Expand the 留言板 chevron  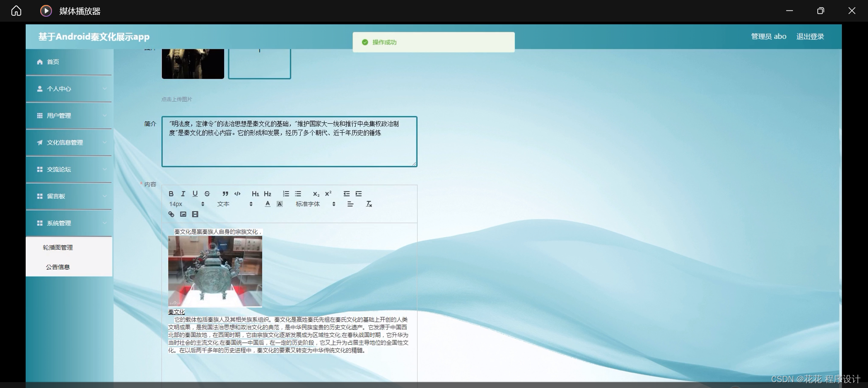point(104,196)
